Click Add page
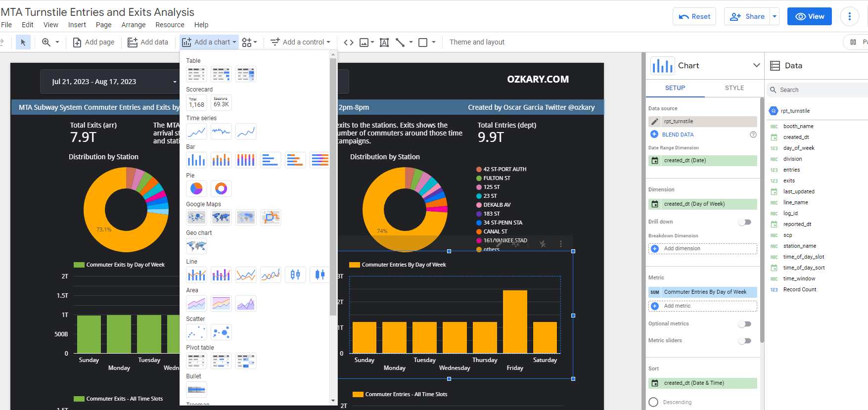The height and width of the screenshot is (410, 868). click(94, 43)
